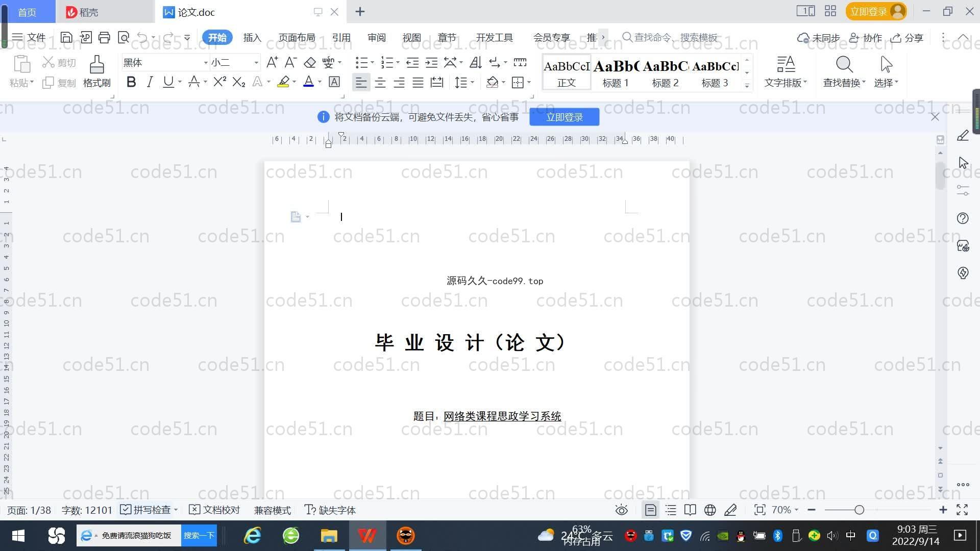Switch to outline view icon
The height and width of the screenshot is (551, 980).
pos(671,510)
